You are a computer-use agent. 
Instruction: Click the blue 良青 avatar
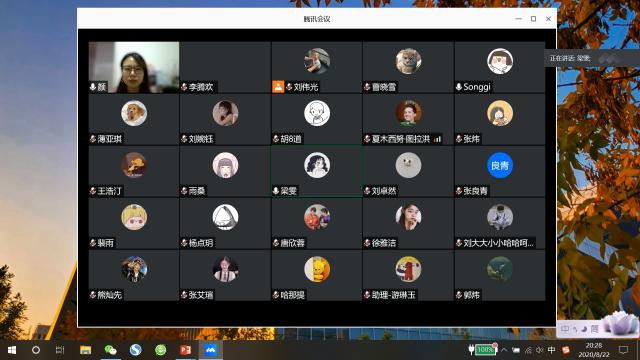(x=500, y=165)
